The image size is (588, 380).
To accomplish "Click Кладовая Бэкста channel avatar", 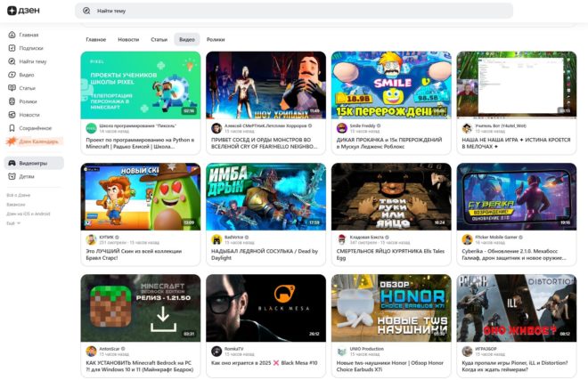I will point(341,239).
